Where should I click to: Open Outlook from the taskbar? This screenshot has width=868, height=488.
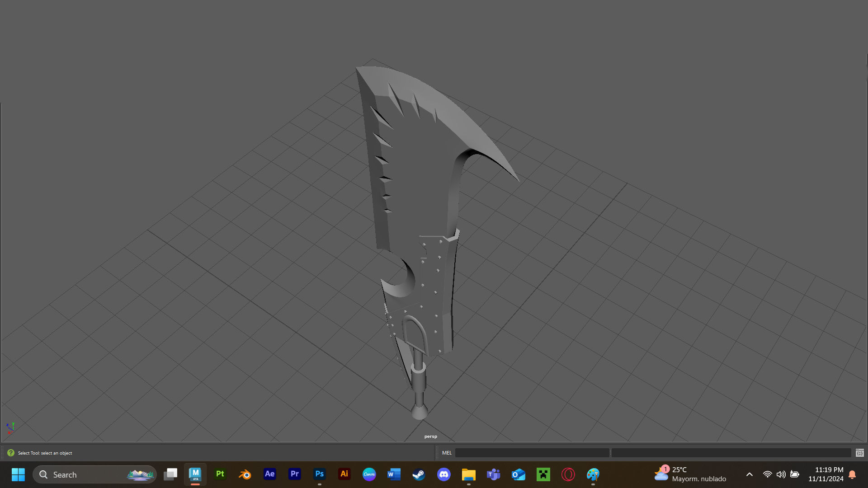point(519,474)
